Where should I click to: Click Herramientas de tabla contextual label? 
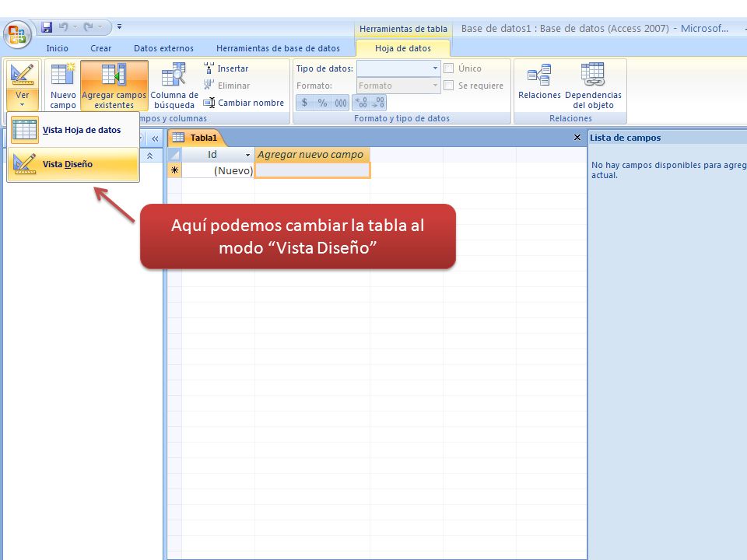(x=403, y=29)
